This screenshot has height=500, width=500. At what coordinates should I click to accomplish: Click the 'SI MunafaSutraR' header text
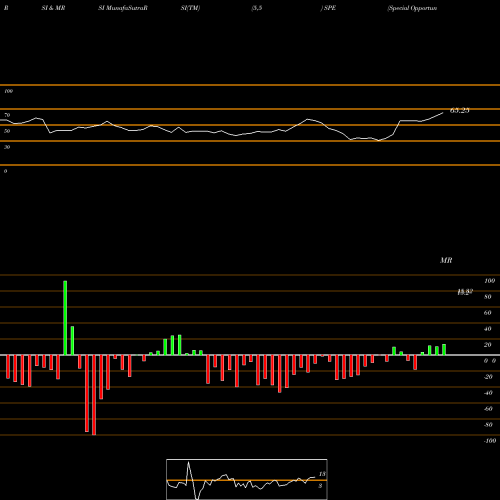point(123,8)
